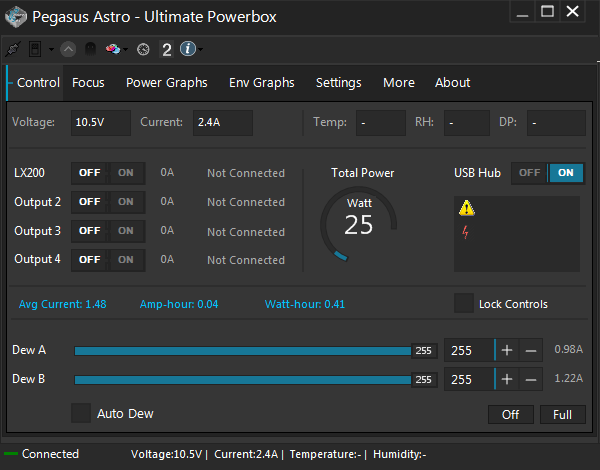600x470 pixels.
Task: Open the Power Graphs tab
Action: [167, 83]
